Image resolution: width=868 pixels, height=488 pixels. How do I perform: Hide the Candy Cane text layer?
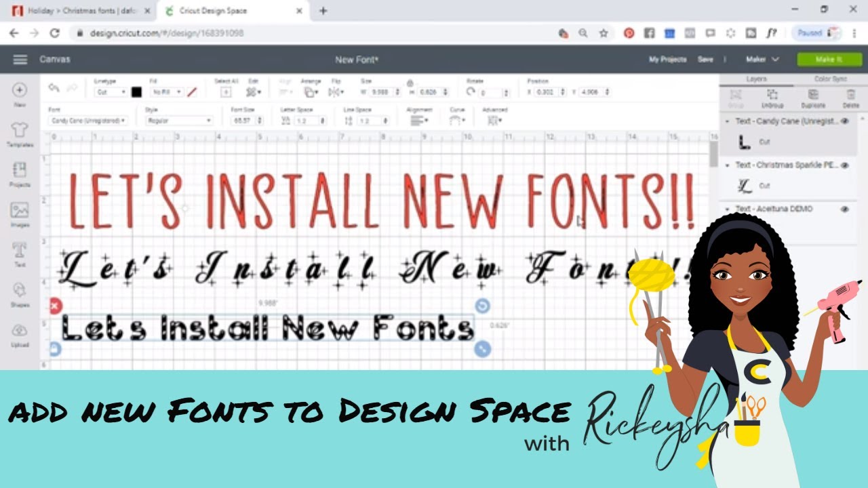click(x=845, y=121)
